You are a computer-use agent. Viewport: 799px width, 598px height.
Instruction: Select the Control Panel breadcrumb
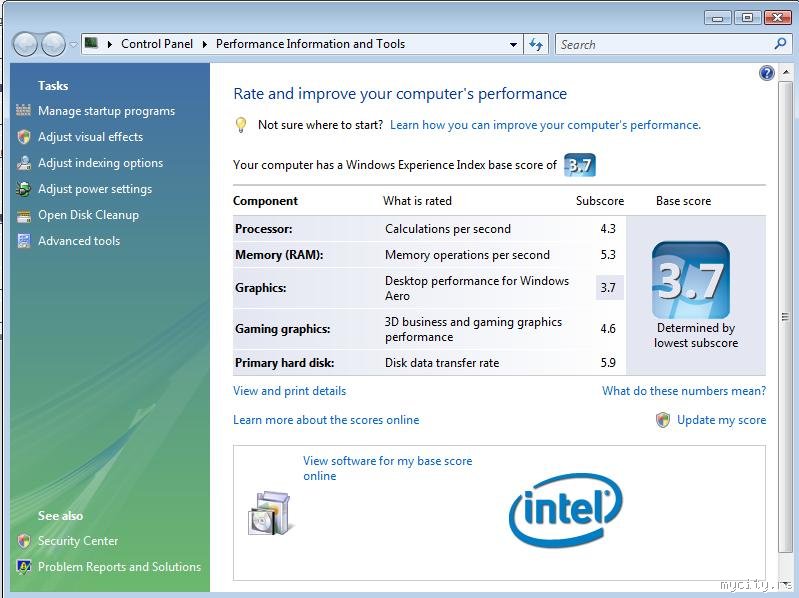pyautogui.click(x=157, y=44)
